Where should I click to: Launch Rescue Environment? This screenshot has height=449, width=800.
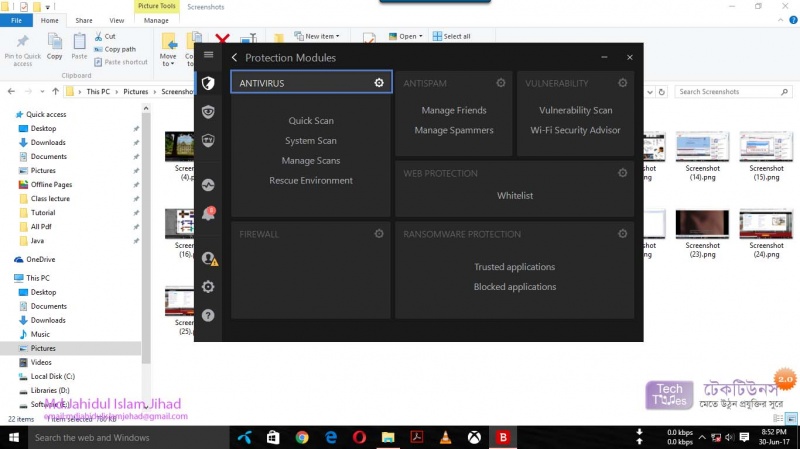(x=311, y=181)
